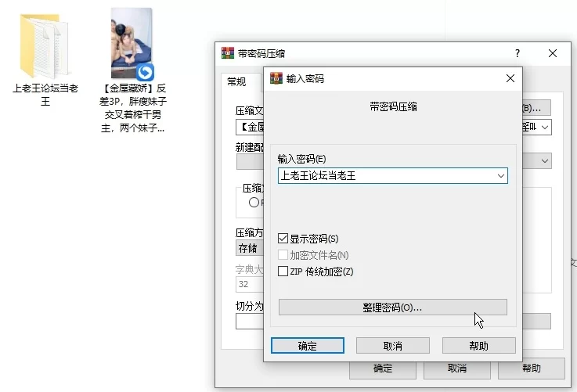Click the (B)... browse button in back window
577x392 pixels.
(x=536, y=108)
